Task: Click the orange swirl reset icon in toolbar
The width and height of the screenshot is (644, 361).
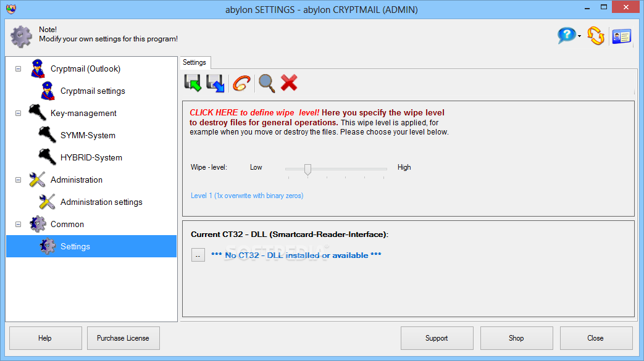Action: pyautogui.click(x=241, y=83)
